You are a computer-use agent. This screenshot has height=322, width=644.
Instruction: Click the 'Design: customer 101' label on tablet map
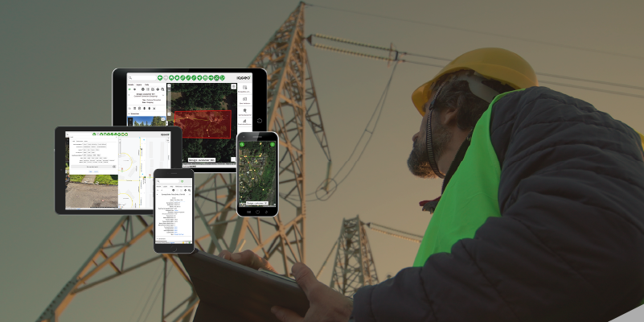tap(201, 159)
